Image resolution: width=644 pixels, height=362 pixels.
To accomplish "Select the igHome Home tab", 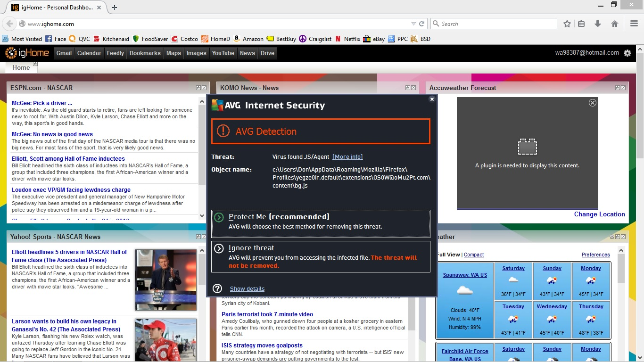I will (21, 67).
